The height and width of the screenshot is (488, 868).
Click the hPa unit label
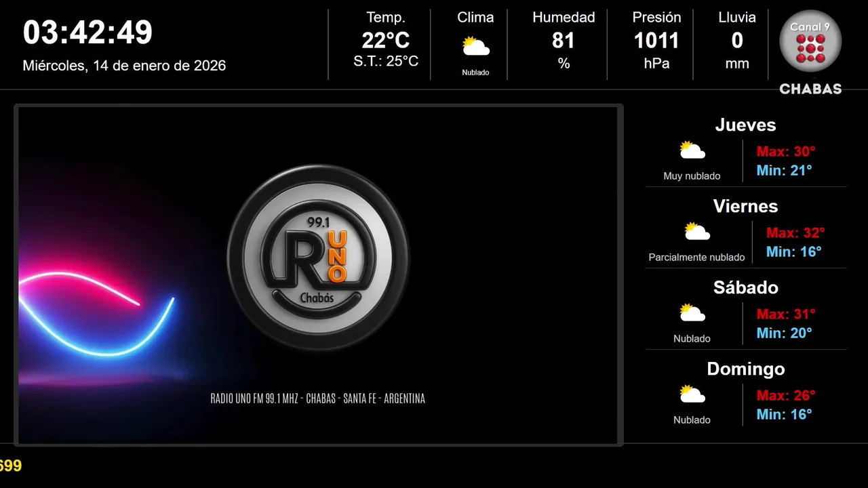(x=656, y=64)
